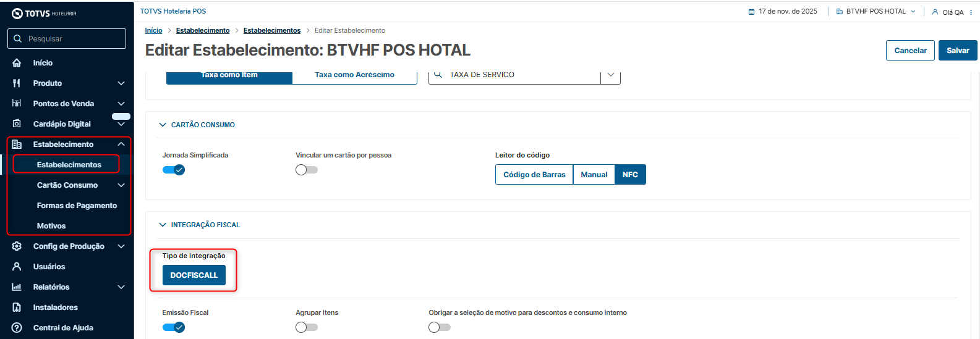Disable the Jornada Simplificada toggle
Screen dimensions: 980x339
point(174,170)
